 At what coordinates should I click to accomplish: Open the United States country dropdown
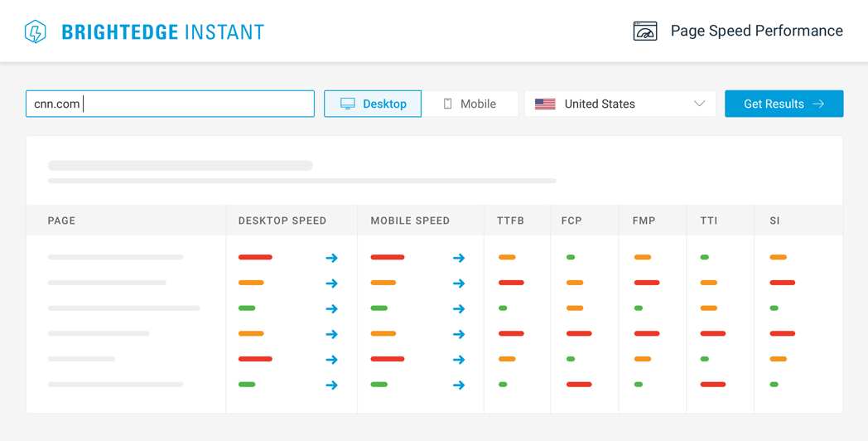pos(620,104)
